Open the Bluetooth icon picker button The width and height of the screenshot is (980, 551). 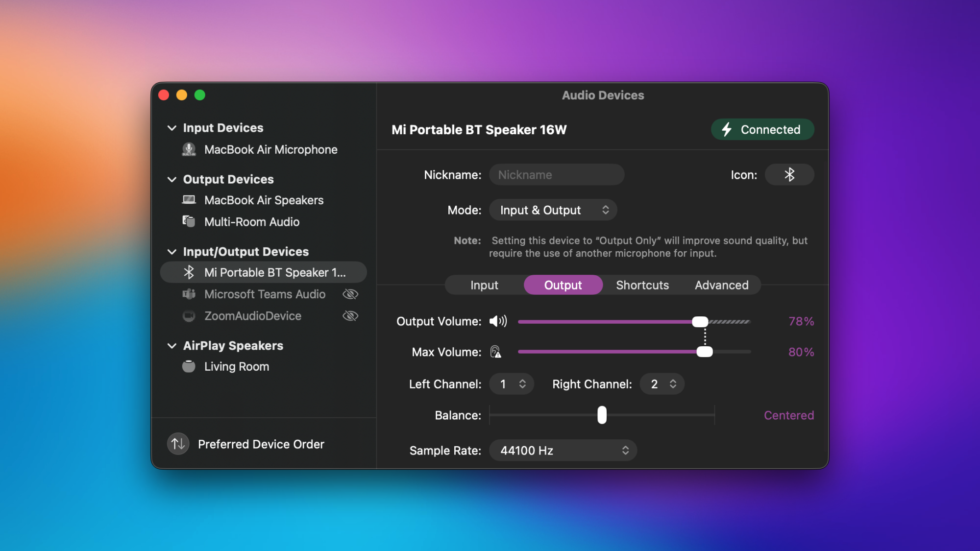tap(789, 175)
